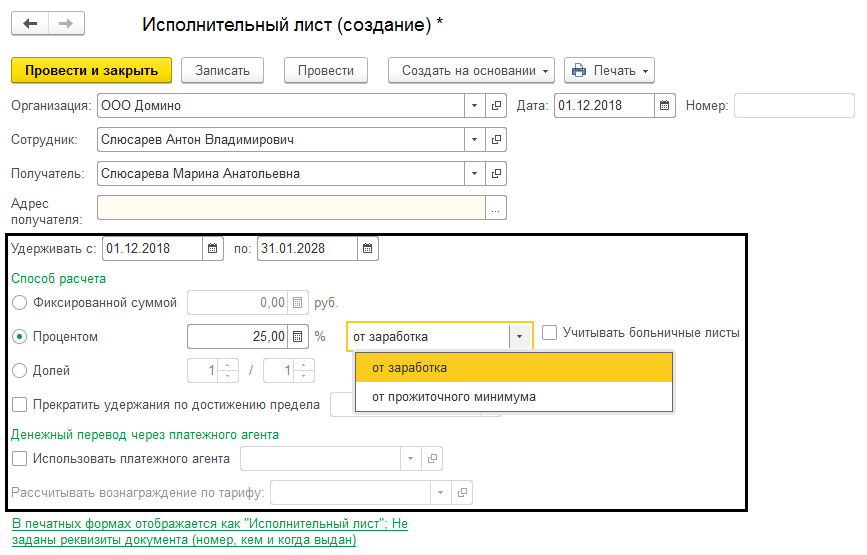867x555 pixels.
Task: Open calendar for the по end date
Action: 368,248
